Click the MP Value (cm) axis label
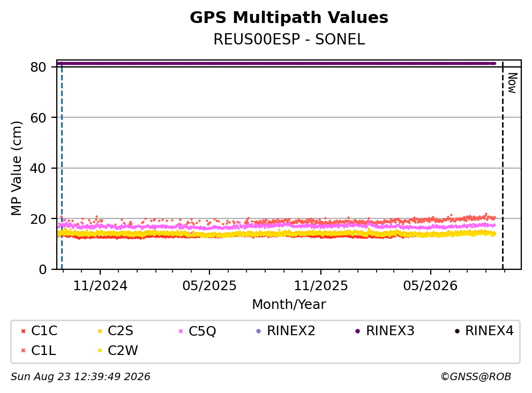532x393 pixels. (x=16, y=168)
